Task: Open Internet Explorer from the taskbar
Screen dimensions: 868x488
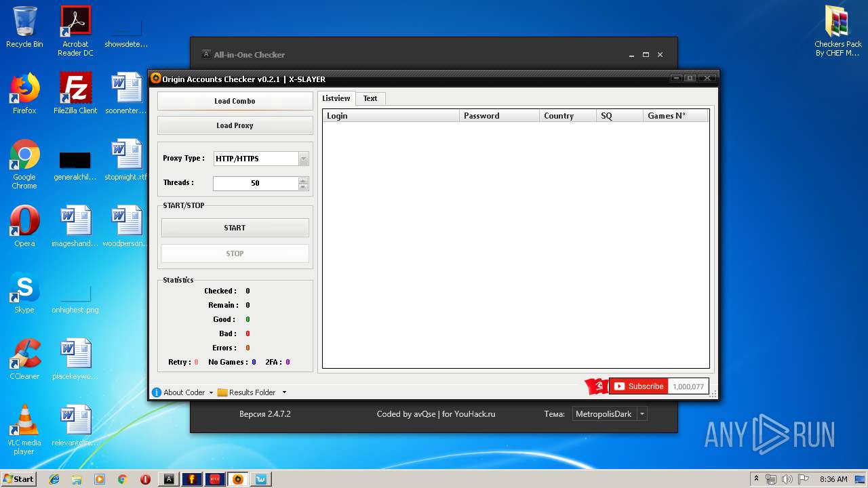Action: (54, 479)
